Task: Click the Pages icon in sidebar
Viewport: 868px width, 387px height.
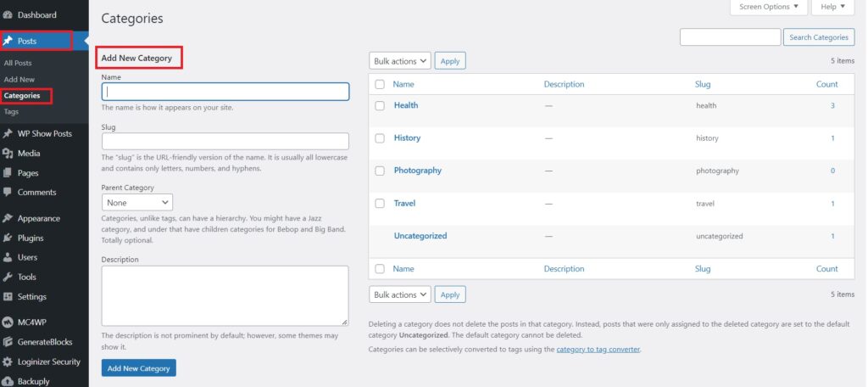Action: pos(8,173)
